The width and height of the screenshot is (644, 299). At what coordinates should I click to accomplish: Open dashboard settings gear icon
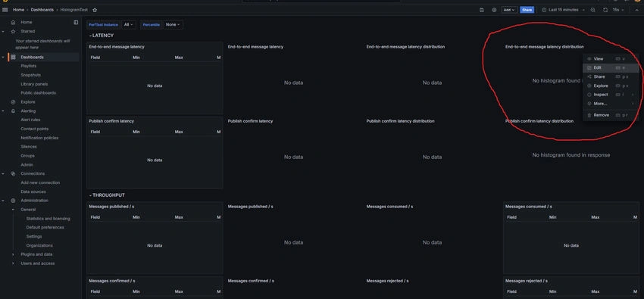click(494, 10)
